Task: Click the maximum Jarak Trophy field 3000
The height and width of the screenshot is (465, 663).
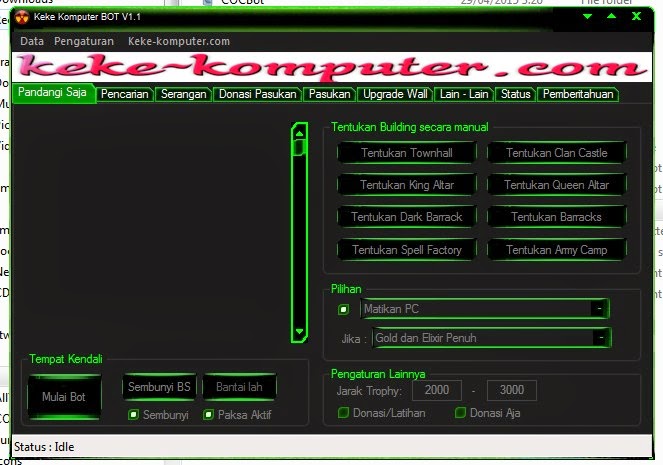Action: point(512,390)
